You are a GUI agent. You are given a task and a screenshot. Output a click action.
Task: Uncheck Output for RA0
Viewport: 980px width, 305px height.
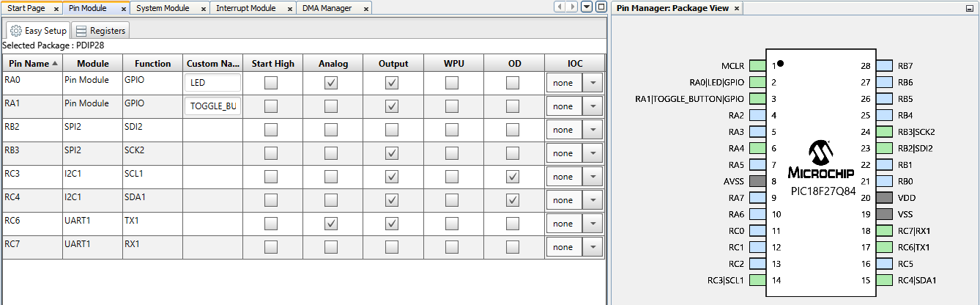[392, 83]
